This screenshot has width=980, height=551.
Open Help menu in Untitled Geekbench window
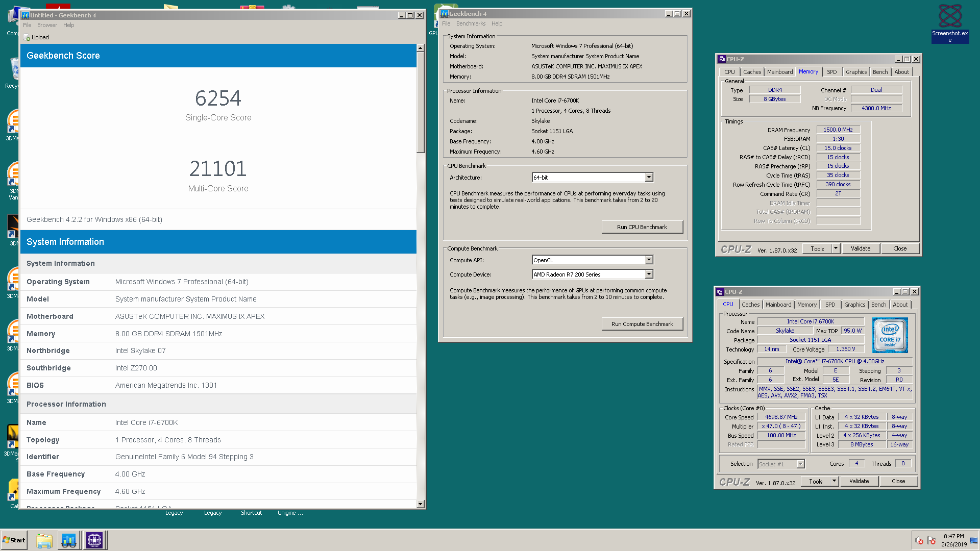coord(68,25)
